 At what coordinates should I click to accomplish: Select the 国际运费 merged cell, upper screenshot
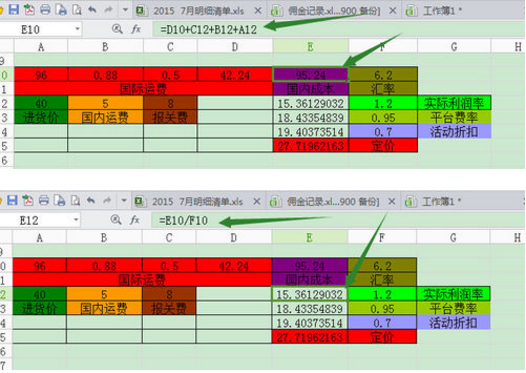click(144, 89)
